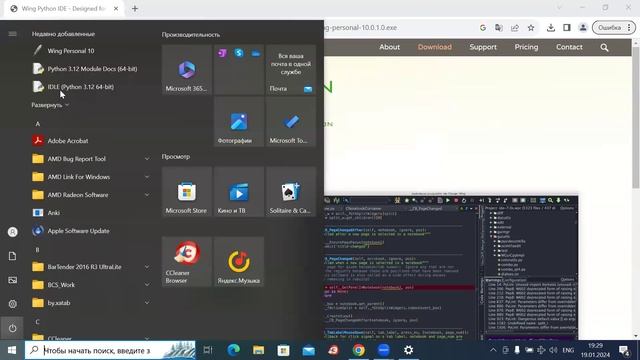
Task: Expand the recently added list (Развернуть)
Action: [50, 105]
